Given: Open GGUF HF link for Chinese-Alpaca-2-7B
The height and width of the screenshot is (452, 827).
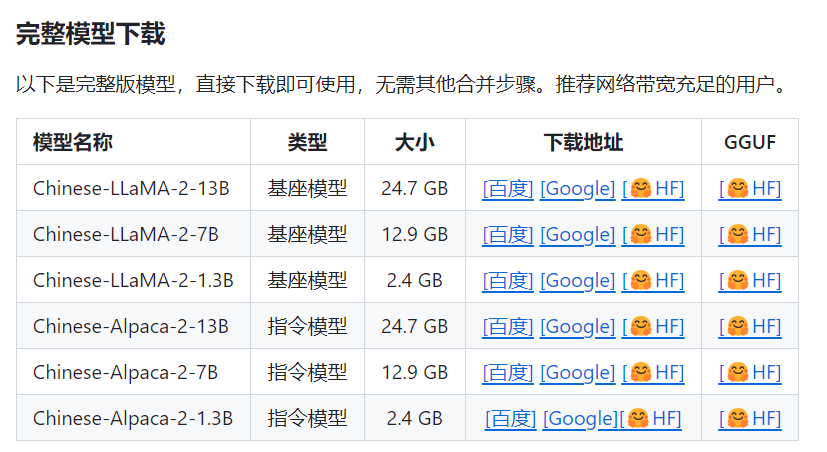Looking at the screenshot, I should 750,373.
